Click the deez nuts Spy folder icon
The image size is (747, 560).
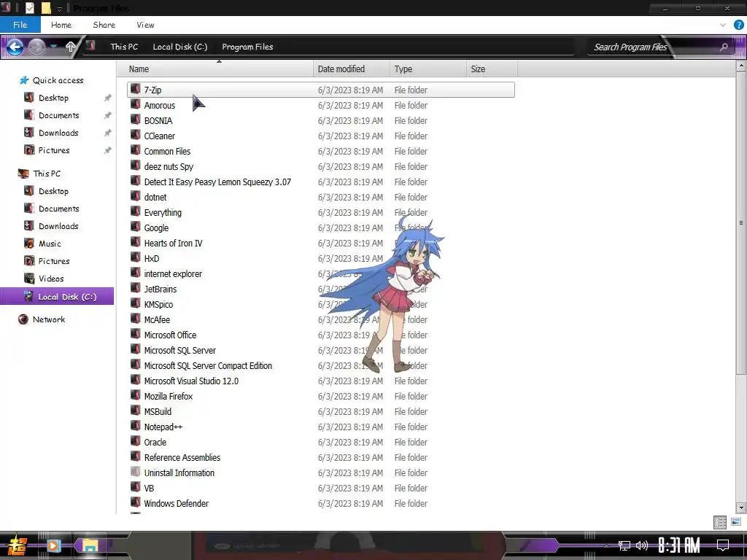135,166
